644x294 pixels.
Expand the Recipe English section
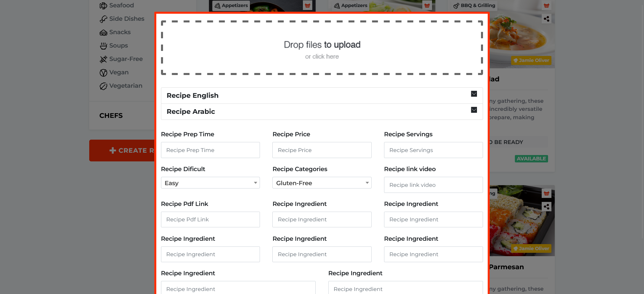[474, 94]
